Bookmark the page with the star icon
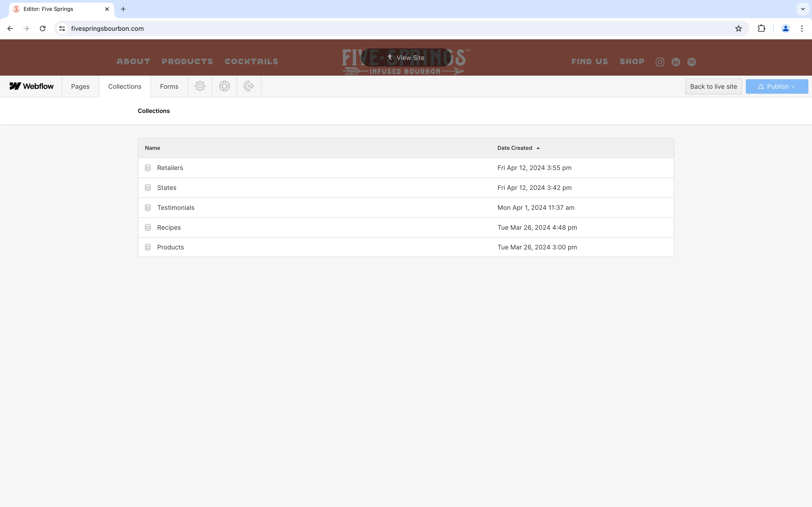The image size is (812, 507). [x=738, y=29]
